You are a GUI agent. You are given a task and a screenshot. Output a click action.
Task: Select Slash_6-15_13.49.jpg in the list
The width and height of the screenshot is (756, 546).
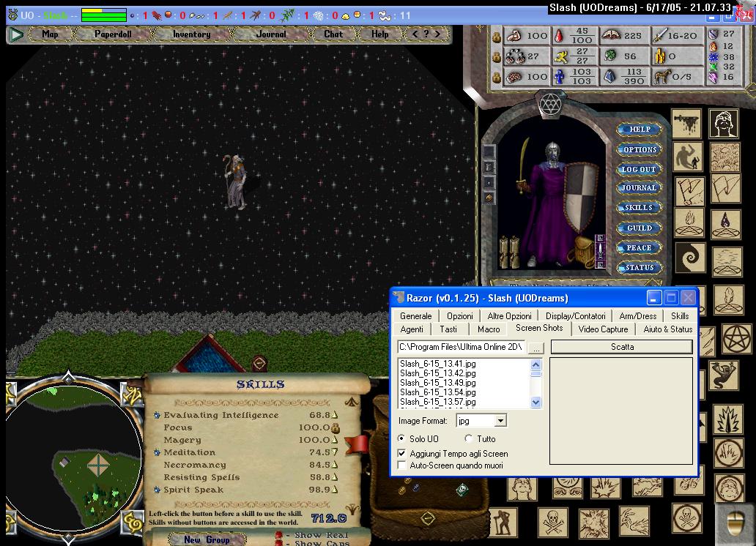coord(438,383)
